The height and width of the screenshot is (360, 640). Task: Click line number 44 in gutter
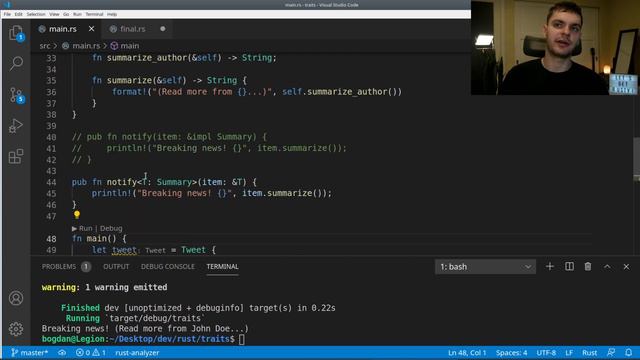pyautogui.click(x=51, y=182)
